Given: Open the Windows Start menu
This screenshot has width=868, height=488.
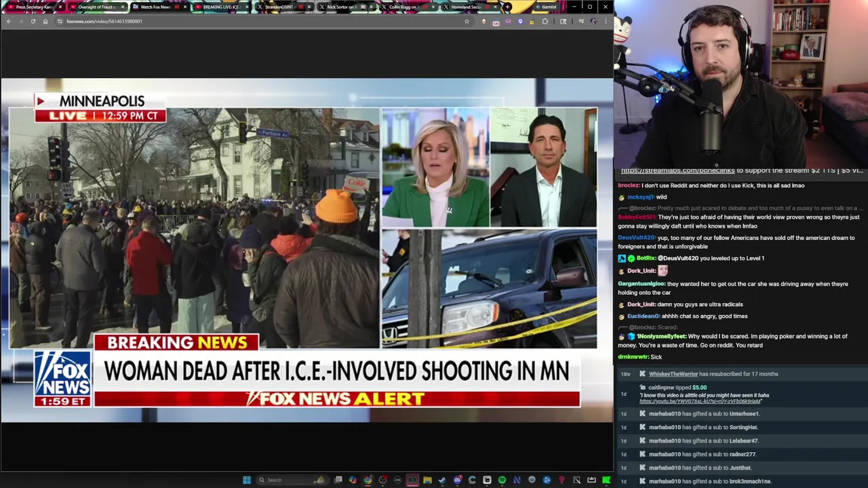Looking at the screenshot, I should pos(247,480).
